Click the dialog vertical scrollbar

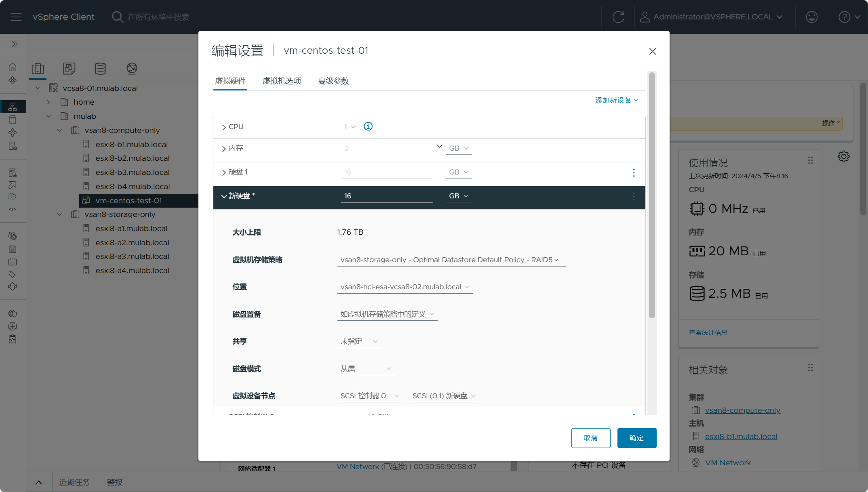point(652,196)
